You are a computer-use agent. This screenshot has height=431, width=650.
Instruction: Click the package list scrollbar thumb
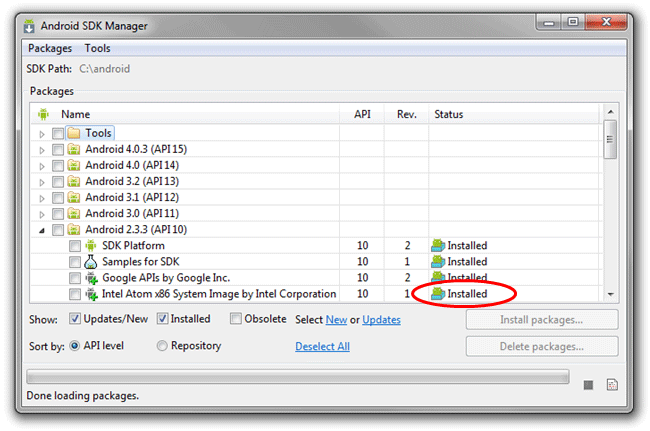(610, 139)
